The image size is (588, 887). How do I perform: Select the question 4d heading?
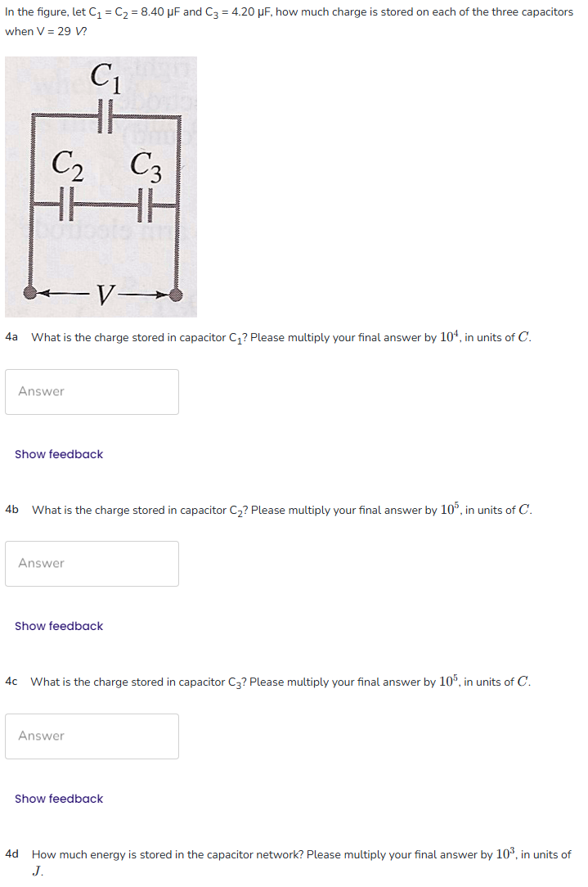pos(11,853)
